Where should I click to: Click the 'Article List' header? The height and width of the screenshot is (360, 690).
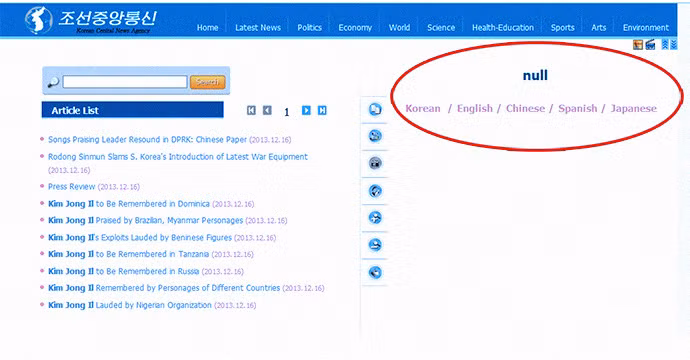pyautogui.click(x=132, y=110)
